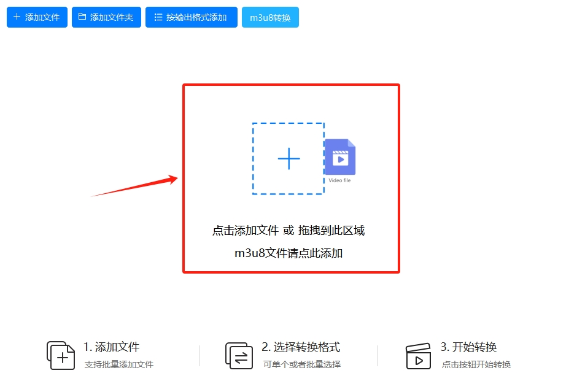The image size is (577, 392).
Task: Click the 2. 选择转换格式 step title
Action: tap(301, 347)
